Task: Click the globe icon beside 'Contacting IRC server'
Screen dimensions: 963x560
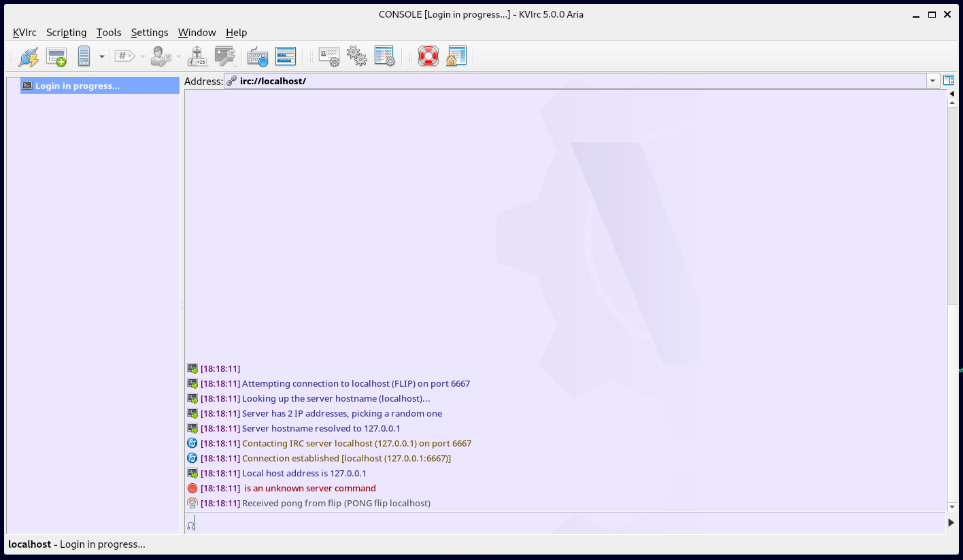Action: click(x=192, y=443)
